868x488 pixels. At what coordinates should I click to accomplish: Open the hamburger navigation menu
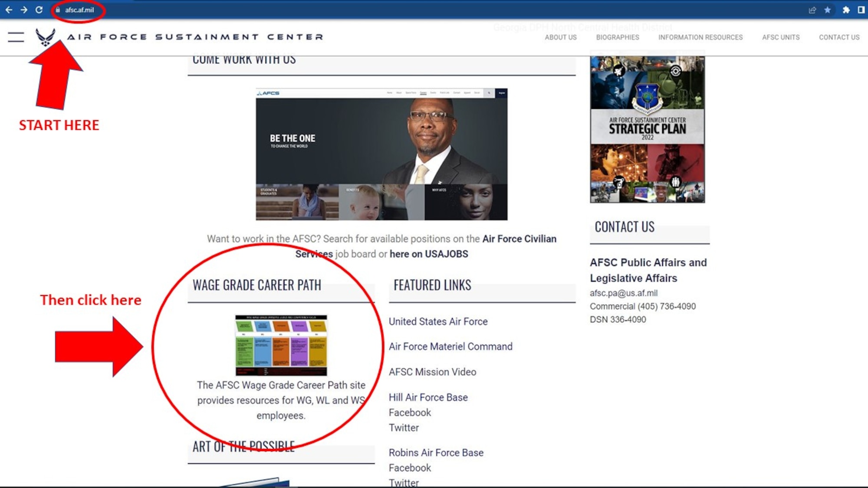point(16,37)
